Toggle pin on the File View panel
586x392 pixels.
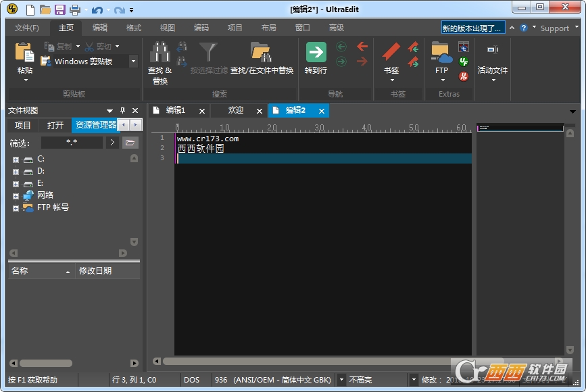[x=122, y=110]
